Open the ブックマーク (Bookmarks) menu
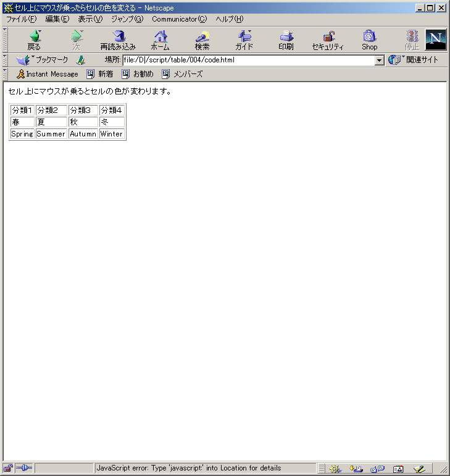 tap(42, 60)
